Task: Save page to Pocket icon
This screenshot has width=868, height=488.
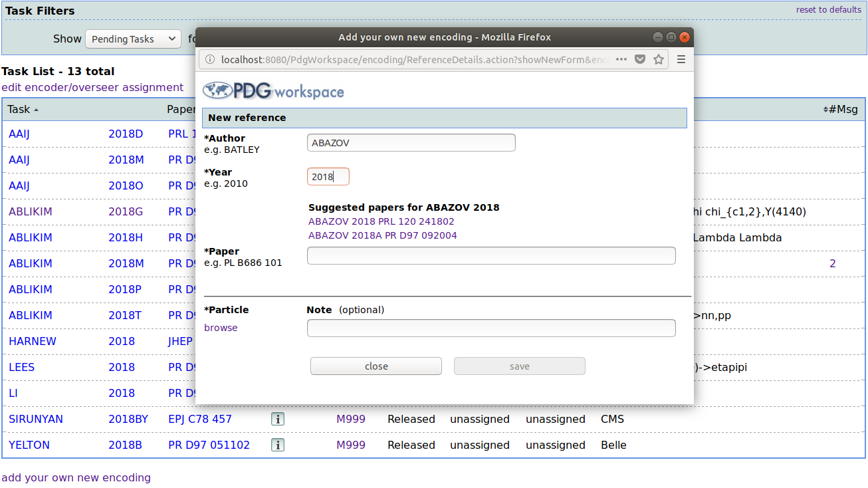Action: click(640, 59)
